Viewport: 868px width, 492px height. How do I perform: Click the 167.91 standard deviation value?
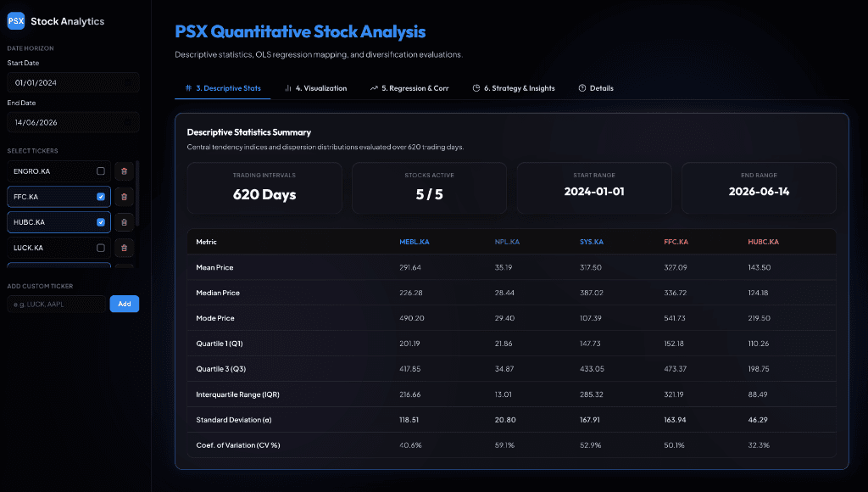pyautogui.click(x=590, y=420)
